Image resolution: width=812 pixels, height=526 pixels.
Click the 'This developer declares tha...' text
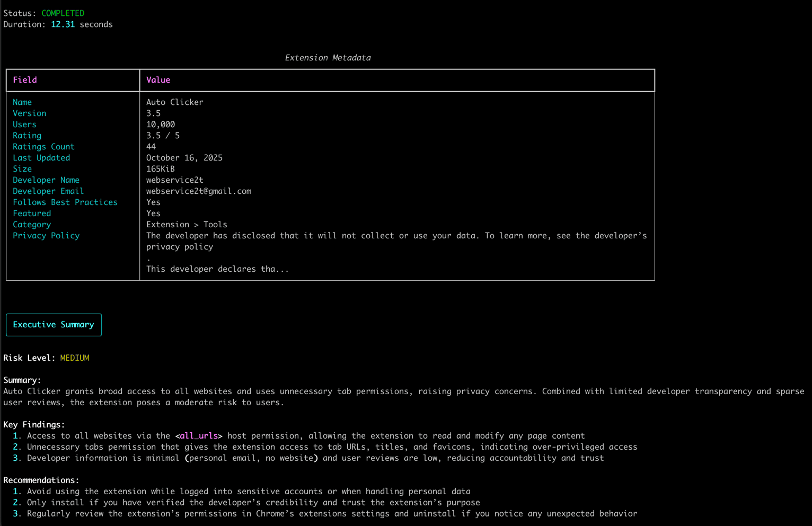pos(218,269)
